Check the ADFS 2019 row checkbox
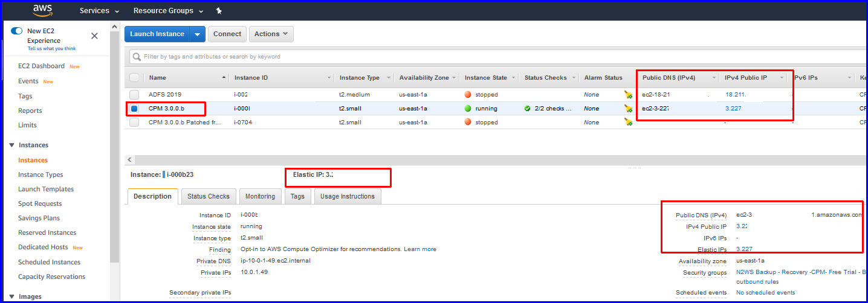 click(134, 95)
